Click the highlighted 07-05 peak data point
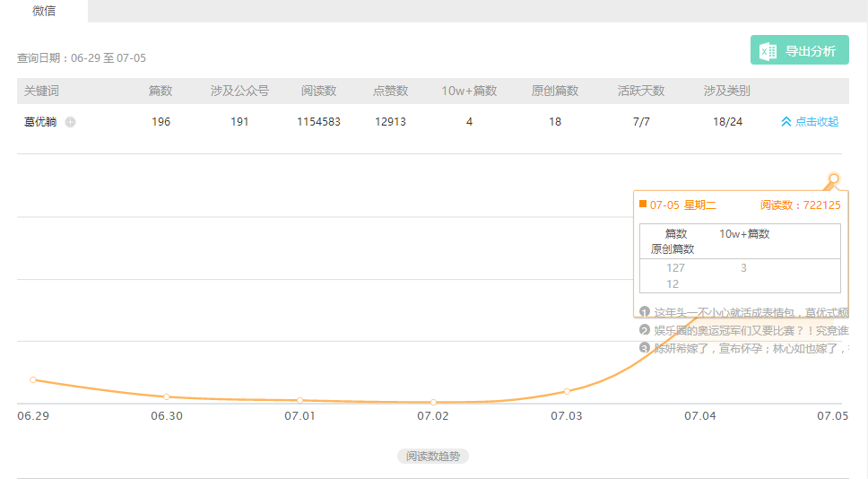Viewport: 868px width, 479px height. coord(834,179)
